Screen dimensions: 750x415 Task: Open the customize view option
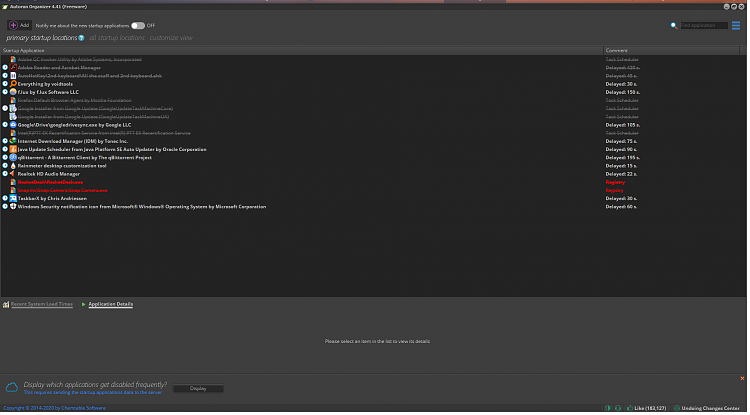172,38
